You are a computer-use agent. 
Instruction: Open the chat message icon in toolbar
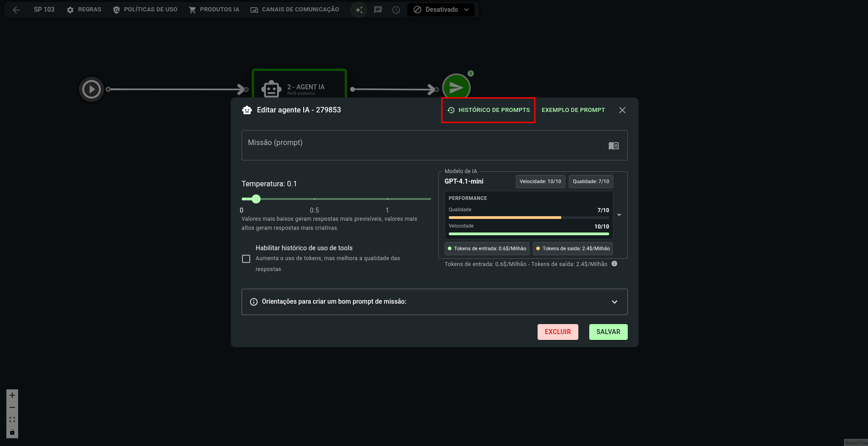pos(378,10)
